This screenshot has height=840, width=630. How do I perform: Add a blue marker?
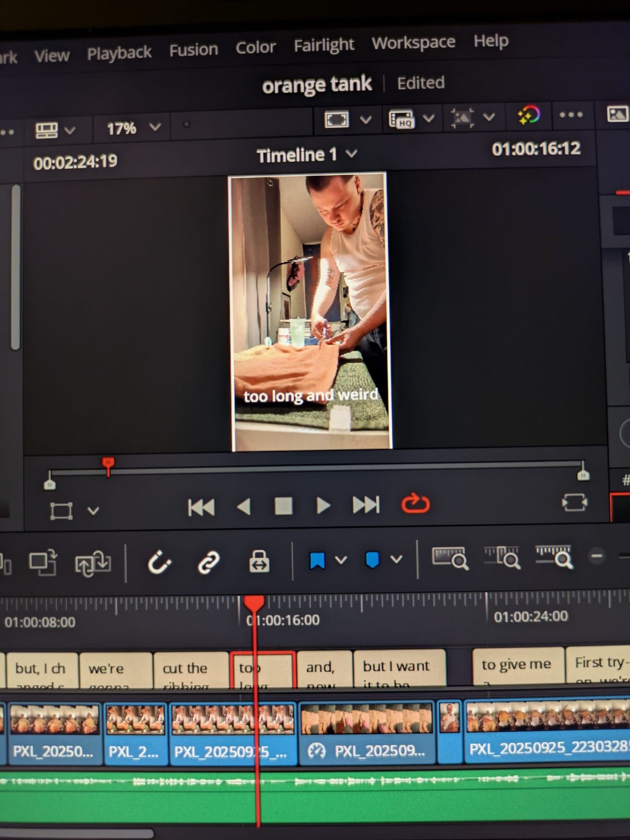372,559
